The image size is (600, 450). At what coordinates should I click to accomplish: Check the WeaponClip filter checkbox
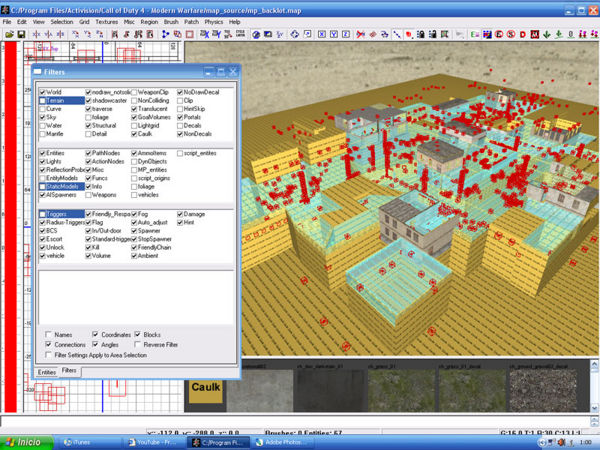pos(134,92)
